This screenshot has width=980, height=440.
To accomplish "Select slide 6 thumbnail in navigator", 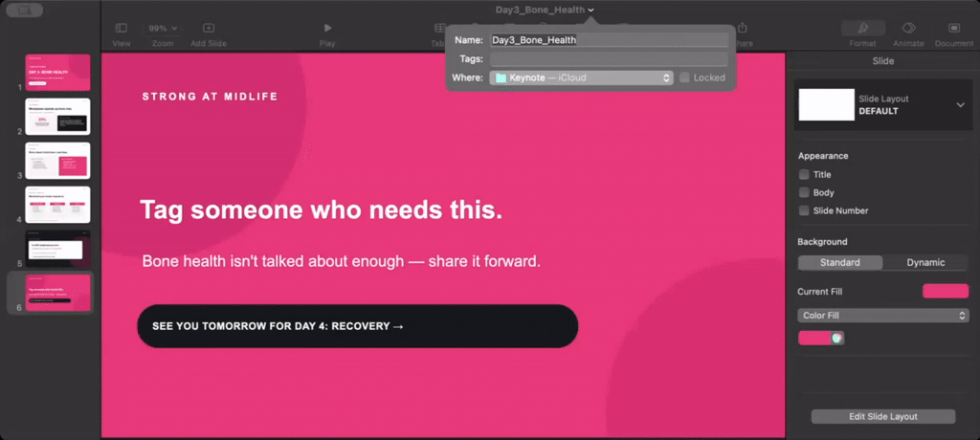I will (x=57, y=293).
